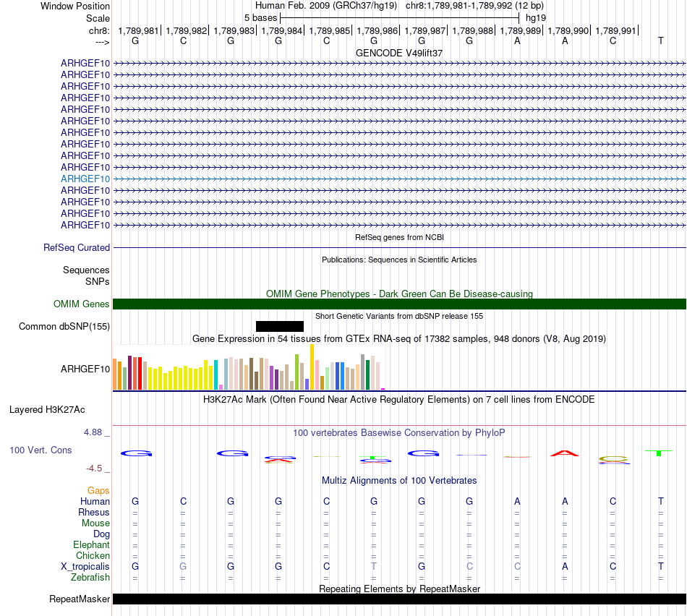687x616 pixels.
Task: Click the '5 bases' scale bar label
Action: [260, 18]
